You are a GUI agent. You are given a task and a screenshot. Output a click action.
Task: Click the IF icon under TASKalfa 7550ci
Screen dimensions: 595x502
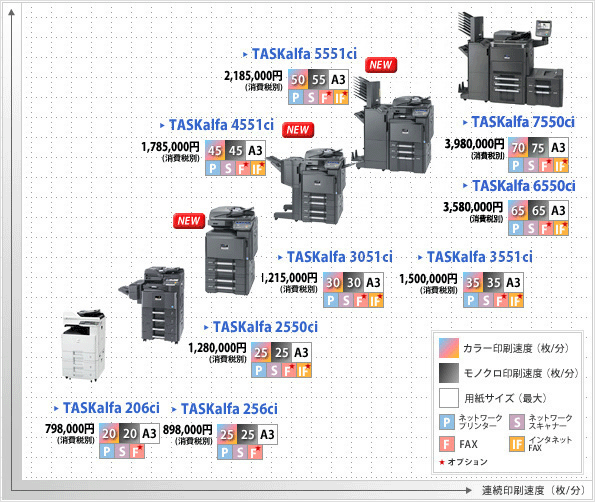click(561, 165)
